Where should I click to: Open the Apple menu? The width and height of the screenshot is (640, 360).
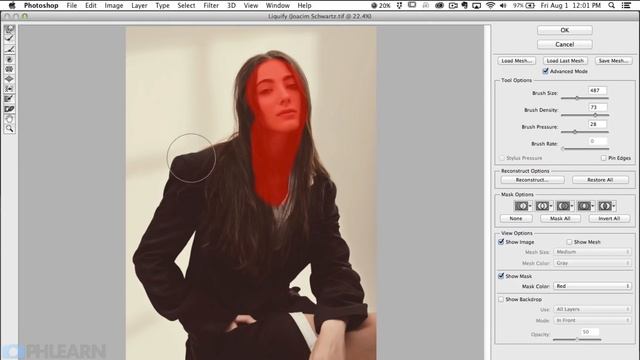pyautogui.click(x=12, y=5)
